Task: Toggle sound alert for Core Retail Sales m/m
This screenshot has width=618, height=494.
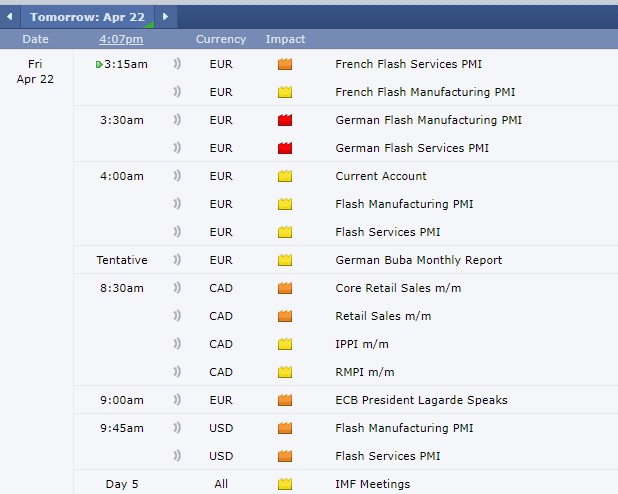Action: pos(177,288)
